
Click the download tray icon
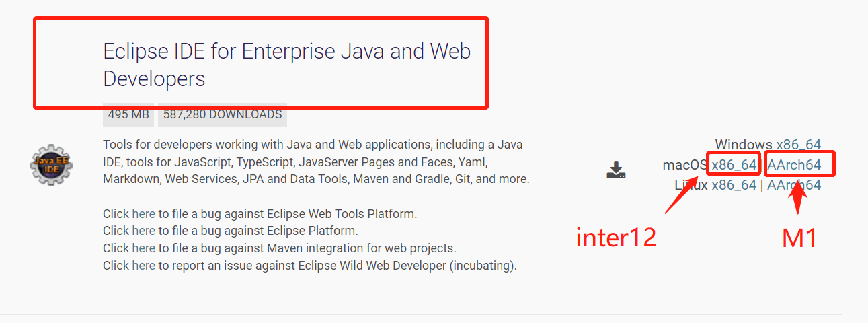pos(616,170)
